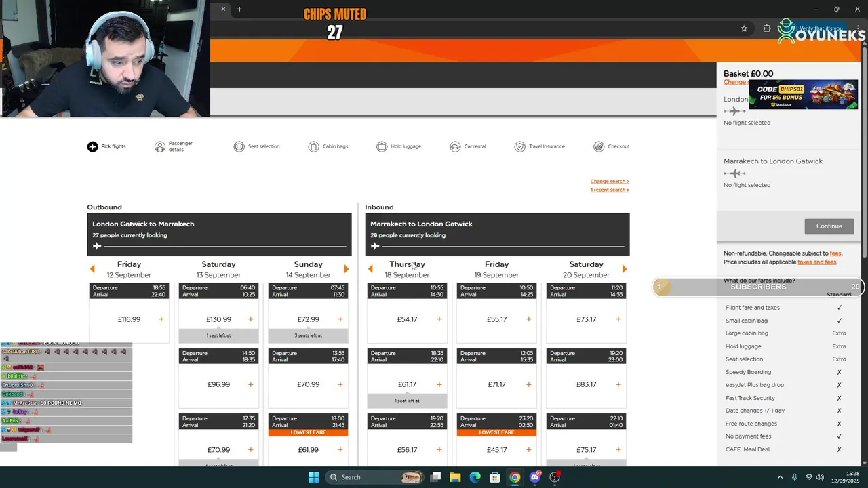The height and width of the screenshot is (488, 868).
Task: Open the browser extensions menu
Action: (x=767, y=28)
